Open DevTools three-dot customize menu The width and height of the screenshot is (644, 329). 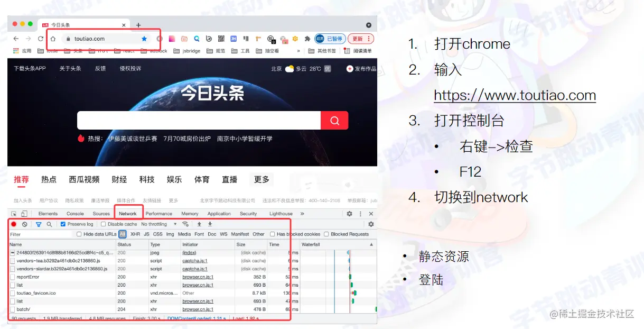click(x=360, y=214)
